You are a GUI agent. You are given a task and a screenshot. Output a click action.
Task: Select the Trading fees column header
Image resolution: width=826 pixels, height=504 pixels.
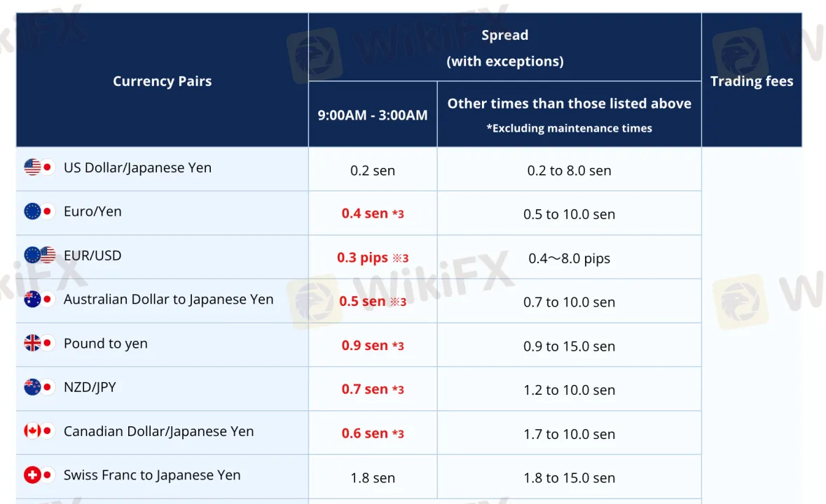(752, 81)
